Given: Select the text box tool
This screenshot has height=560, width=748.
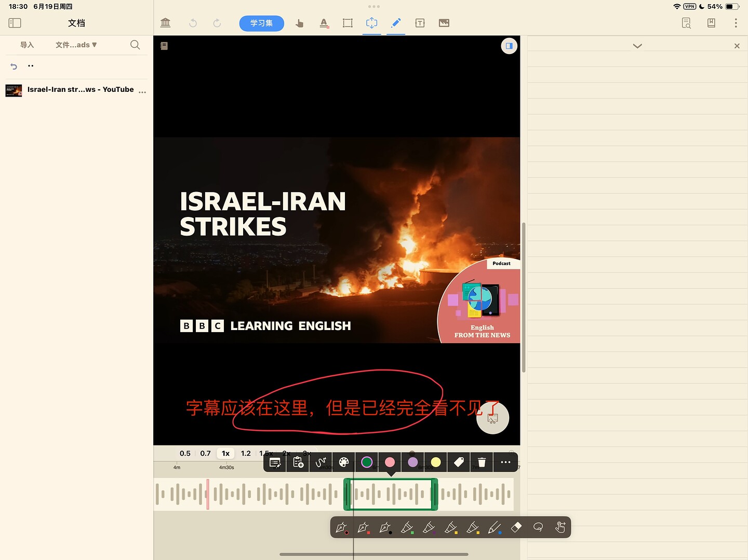Looking at the screenshot, I should [x=420, y=23].
